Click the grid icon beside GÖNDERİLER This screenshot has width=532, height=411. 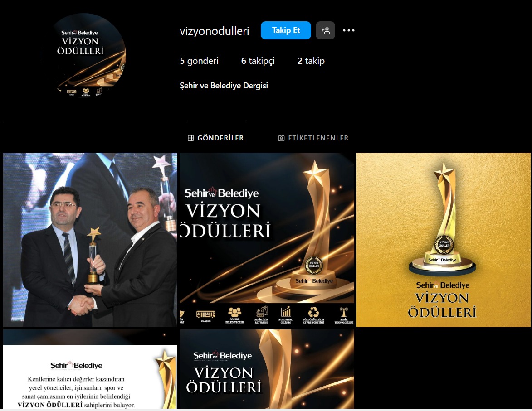190,138
